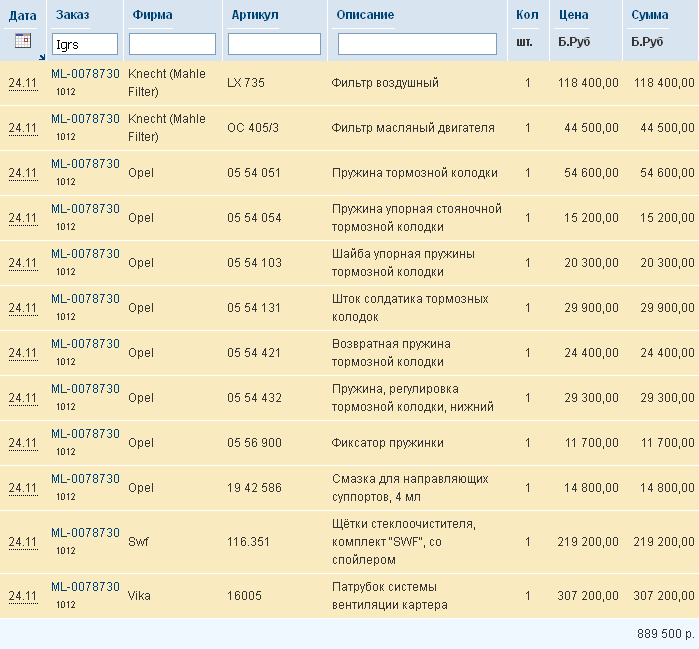699x649 pixels.
Task: Click the total 889 500 р.
Action: pyautogui.click(x=666, y=633)
